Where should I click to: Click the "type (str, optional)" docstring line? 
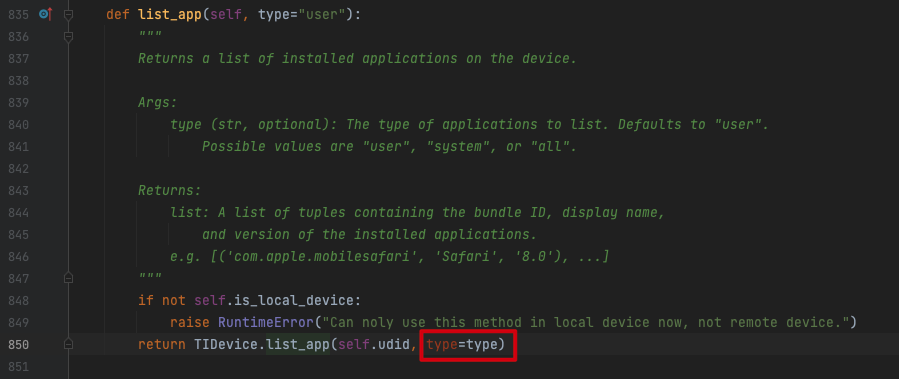(469, 124)
